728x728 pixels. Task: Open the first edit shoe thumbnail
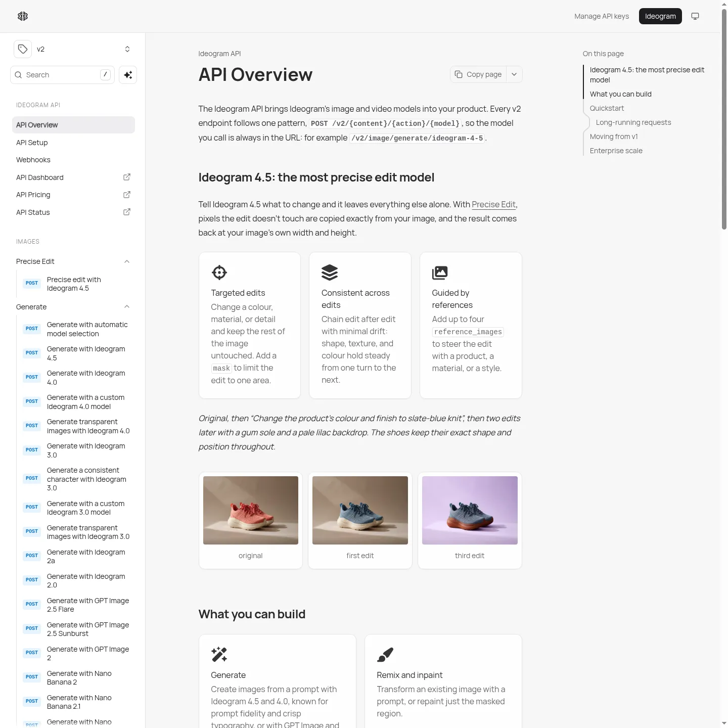(x=360, y=510)
